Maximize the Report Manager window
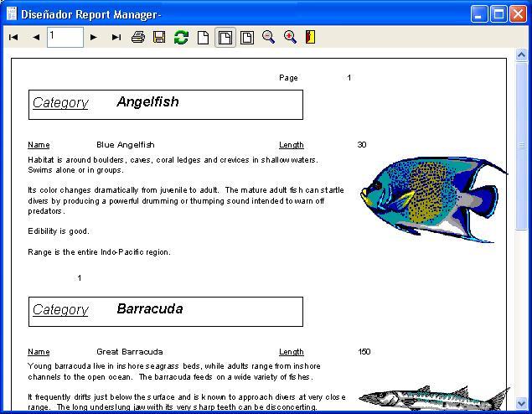Screen dimensions: 532x414 pyautogui.click(x=498, y=13)
